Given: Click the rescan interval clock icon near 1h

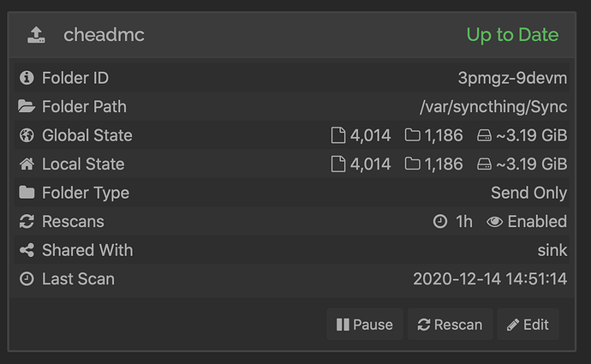Looking at the screenshot, I should point(440,221).
